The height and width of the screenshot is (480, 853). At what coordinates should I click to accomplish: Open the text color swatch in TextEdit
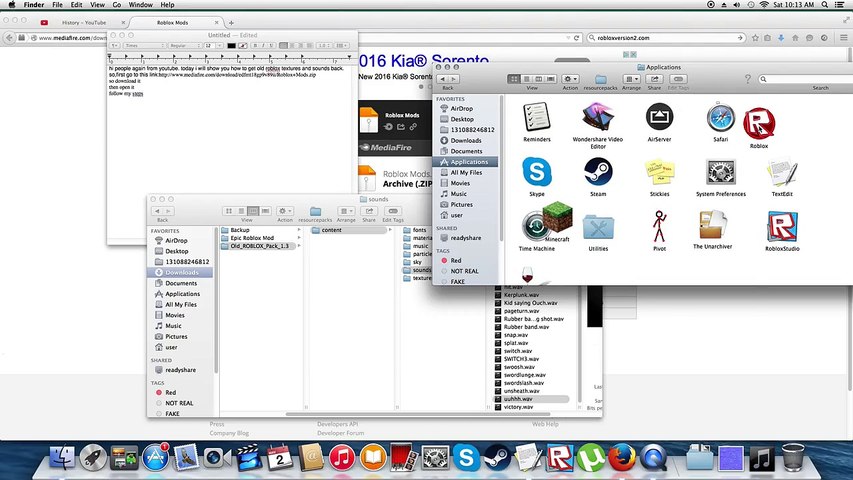231,46
